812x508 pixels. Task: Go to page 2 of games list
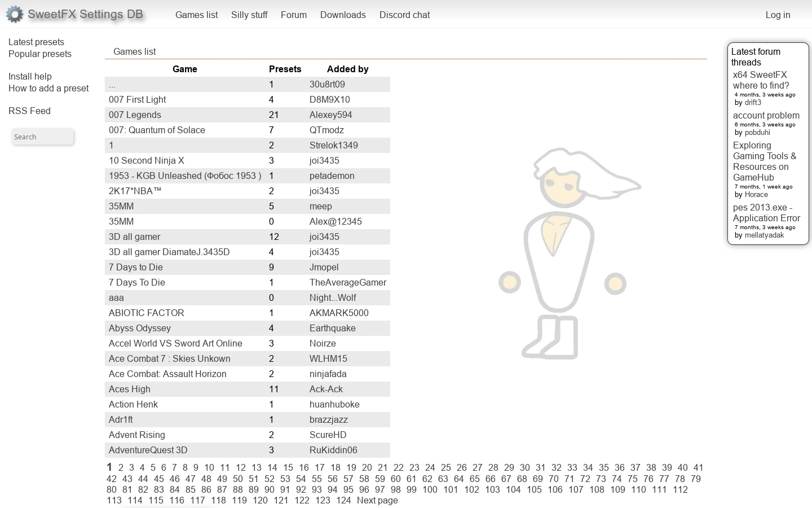point(121,467)
